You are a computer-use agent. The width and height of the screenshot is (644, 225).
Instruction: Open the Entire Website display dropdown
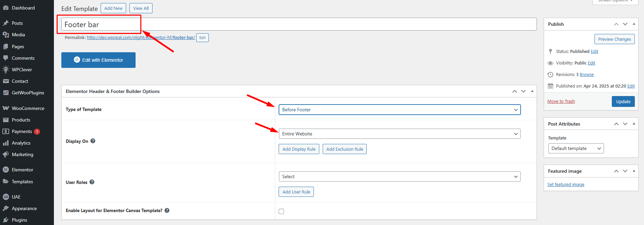399,134
